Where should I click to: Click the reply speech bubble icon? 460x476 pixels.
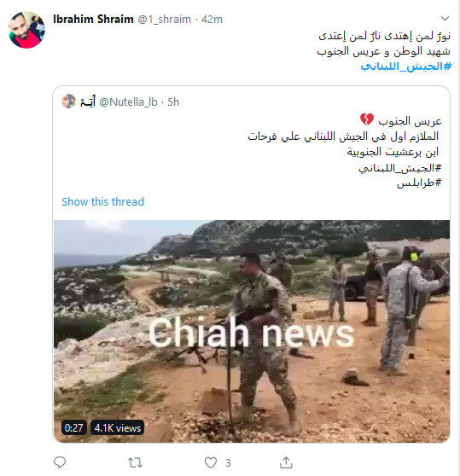click(x=60, y=462)
